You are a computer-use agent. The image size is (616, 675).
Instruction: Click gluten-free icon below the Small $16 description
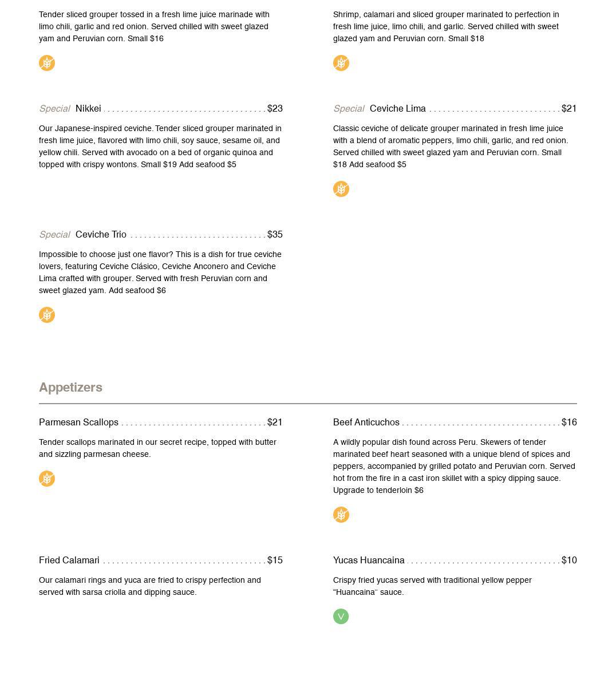pos(47,63)
